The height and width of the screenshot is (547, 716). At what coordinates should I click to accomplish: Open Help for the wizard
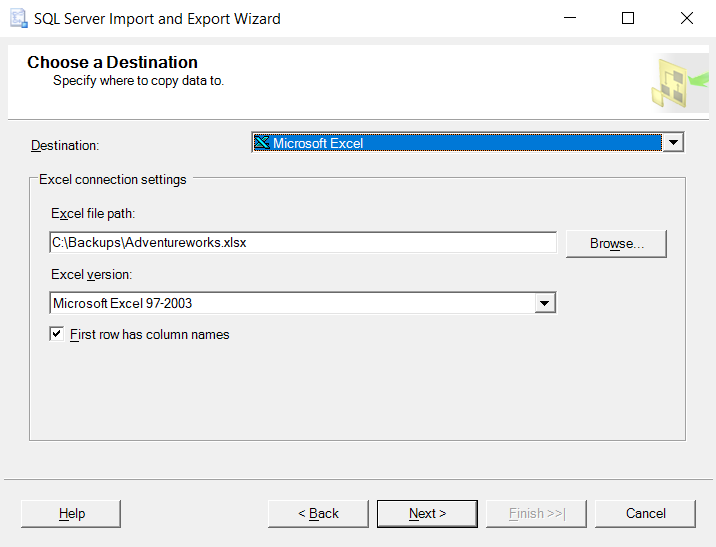tap(71, 514)
